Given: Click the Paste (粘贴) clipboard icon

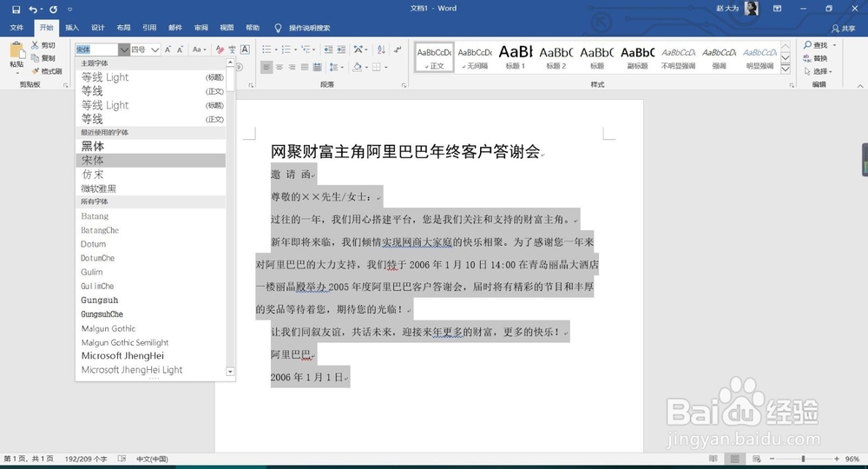Looking at the screenshot, I should coord(17,51).
